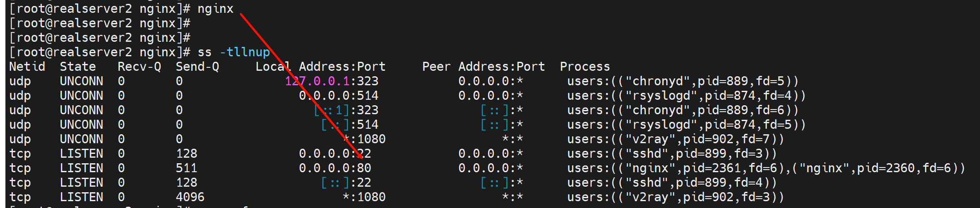Click the "ss -tllnup" command text
980x208 pixels.
pyautogui.click(x=234, y=52)
